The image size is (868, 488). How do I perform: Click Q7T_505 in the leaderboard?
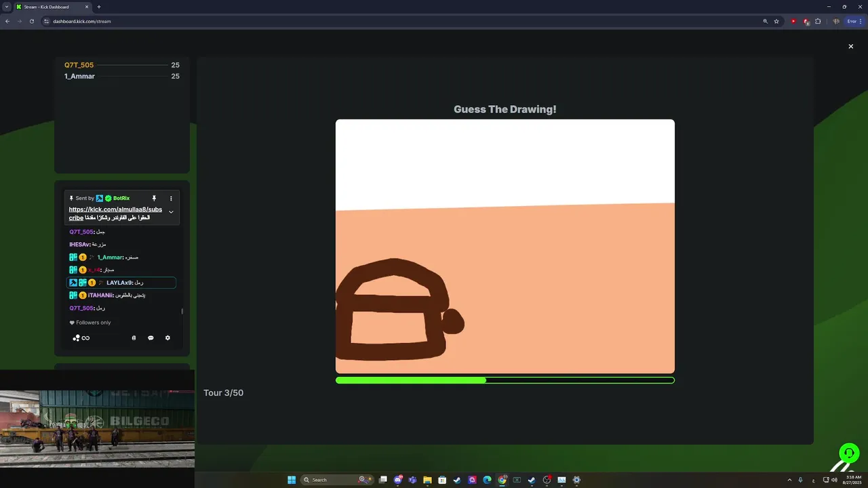(x=79, y=65)
